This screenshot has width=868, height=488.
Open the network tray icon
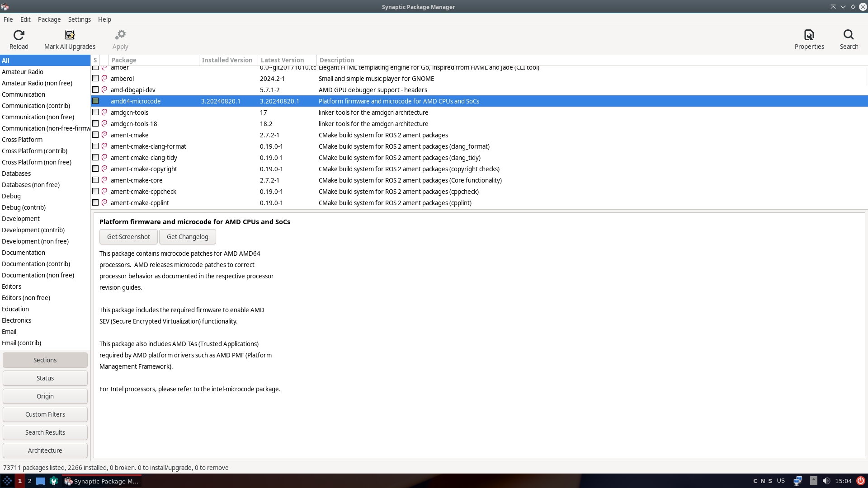[798, 481]
